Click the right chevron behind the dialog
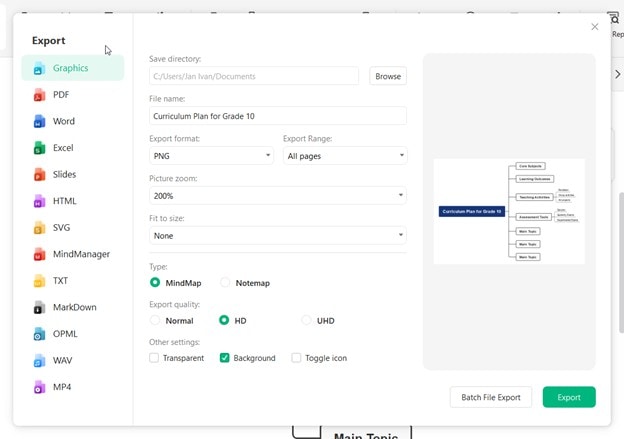624x439 pixels. pyautogui.click(x=618, y=74)
